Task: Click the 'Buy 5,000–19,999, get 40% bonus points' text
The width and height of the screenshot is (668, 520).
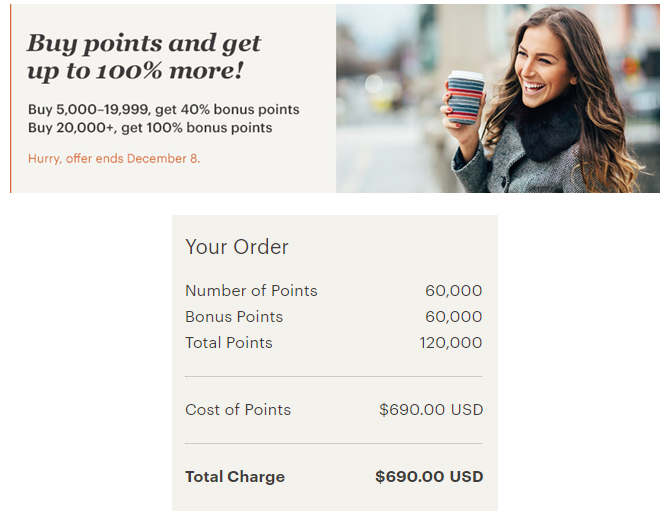Action: [164, 109]
